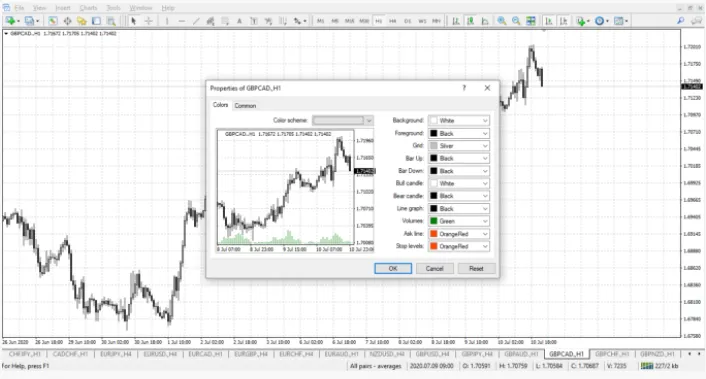The height and width of the screenshot is (379, 706).
Task: Click the dialog help question mark
Action: [464, 88]
